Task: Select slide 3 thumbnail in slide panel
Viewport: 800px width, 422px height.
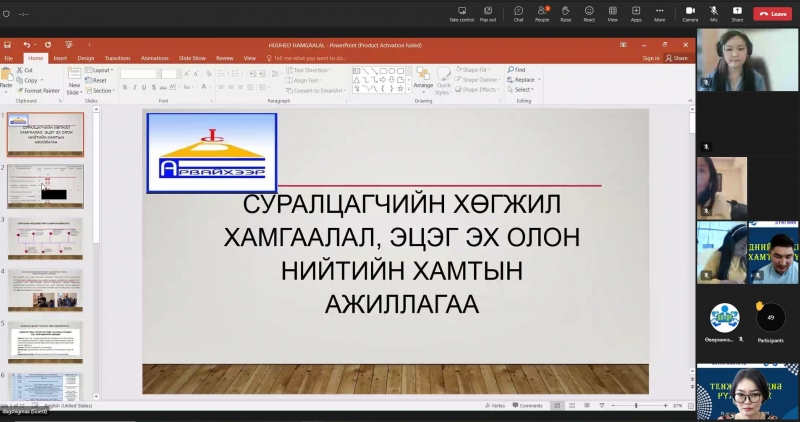Action: point(45,238)
